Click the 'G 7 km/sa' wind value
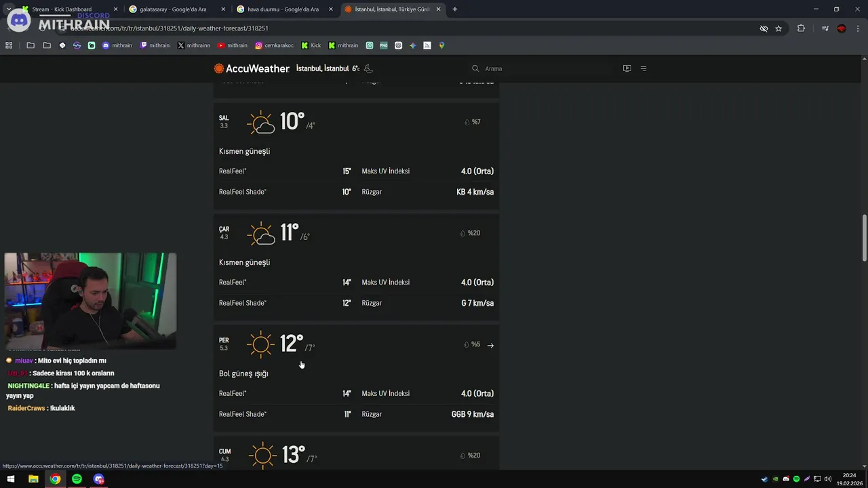 477,303
